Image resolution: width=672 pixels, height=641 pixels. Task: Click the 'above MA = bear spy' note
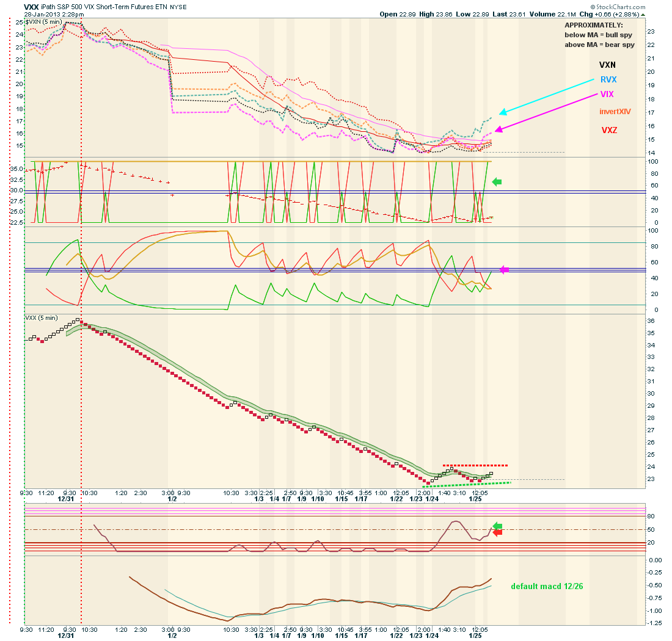(x=599, y=45)
